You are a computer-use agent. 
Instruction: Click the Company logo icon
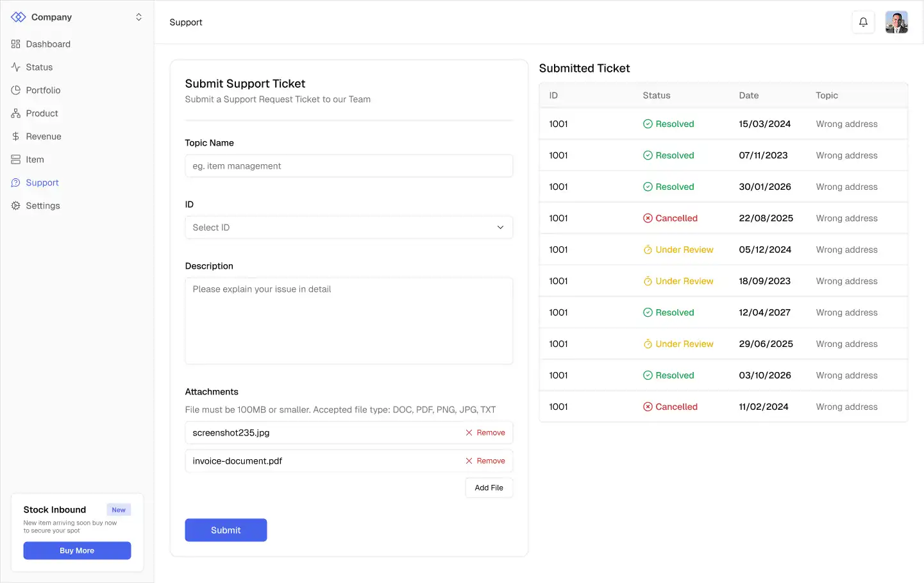coord(18,17)
